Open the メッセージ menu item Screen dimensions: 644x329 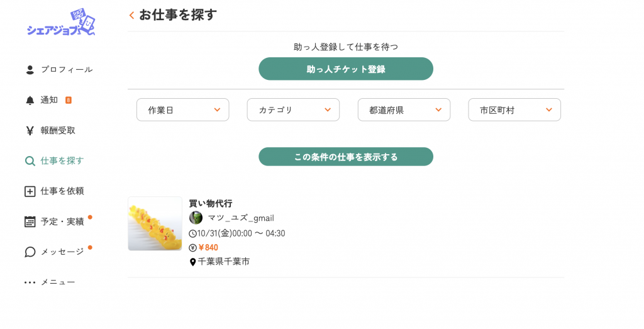point(62,252)
